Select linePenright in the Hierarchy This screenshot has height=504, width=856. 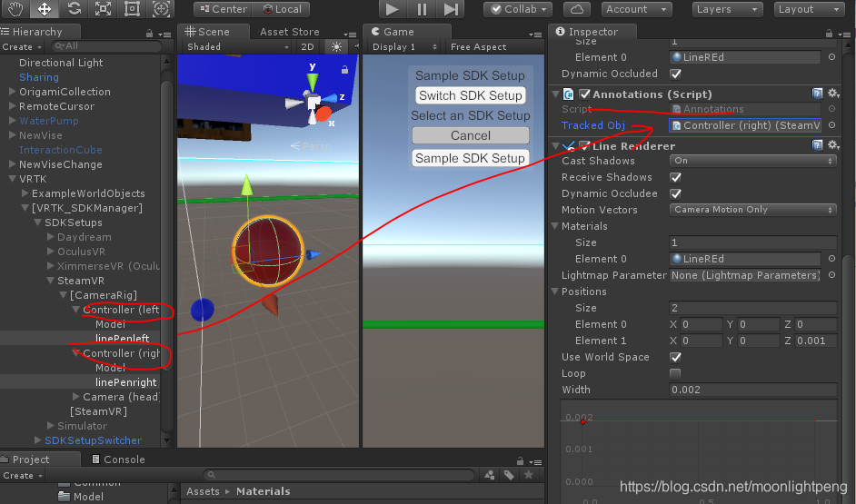click(125, 382)
